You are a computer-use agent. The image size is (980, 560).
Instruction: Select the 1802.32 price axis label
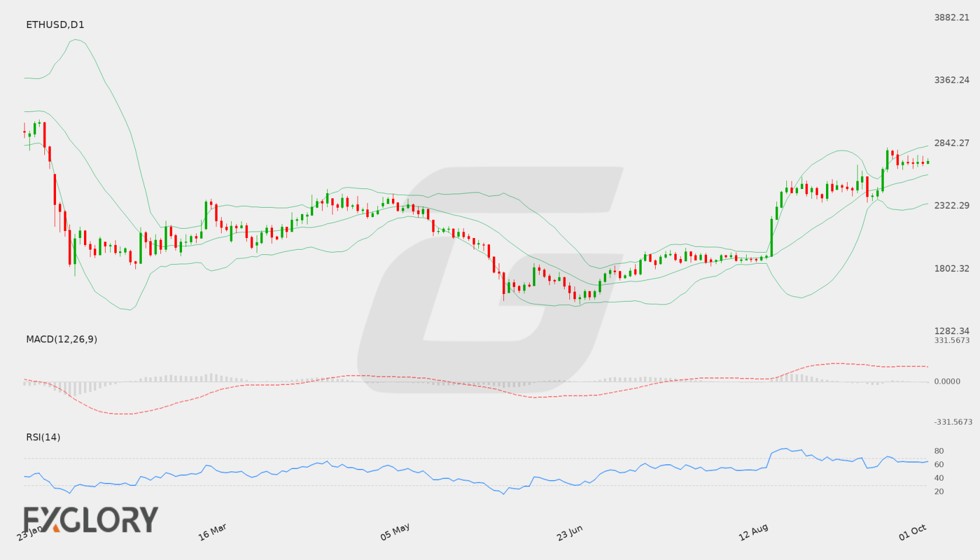(952, 268)
